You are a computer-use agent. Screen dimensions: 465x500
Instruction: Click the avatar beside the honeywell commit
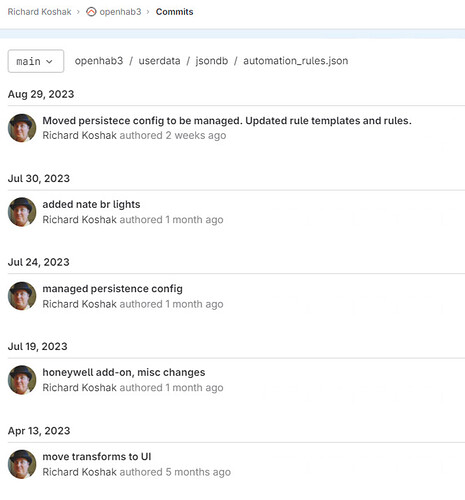[x=22, y=380]
